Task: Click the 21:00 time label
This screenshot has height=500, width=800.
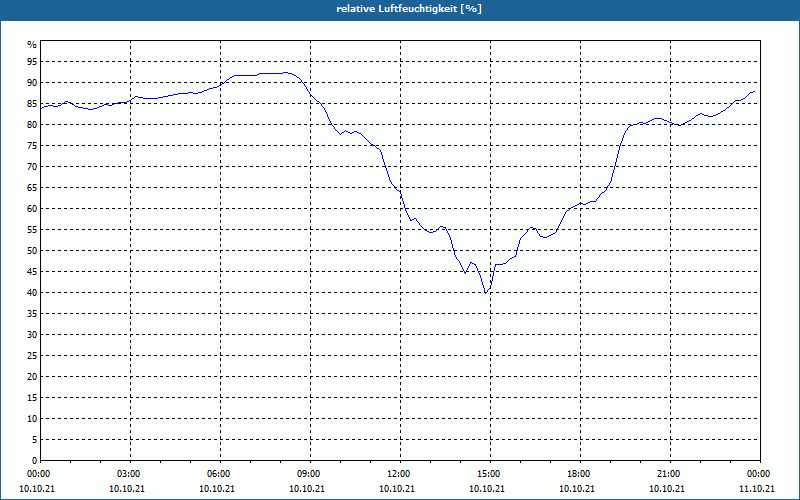Action: (670, 474)
